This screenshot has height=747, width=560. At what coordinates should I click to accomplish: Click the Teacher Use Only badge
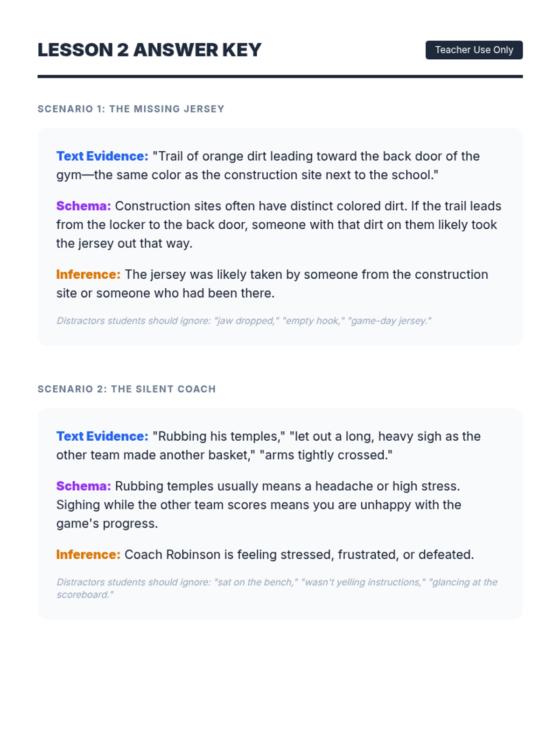click(474, 50)
